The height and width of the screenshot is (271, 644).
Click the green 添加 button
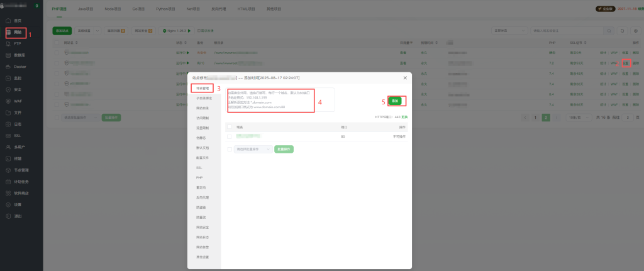394,101
